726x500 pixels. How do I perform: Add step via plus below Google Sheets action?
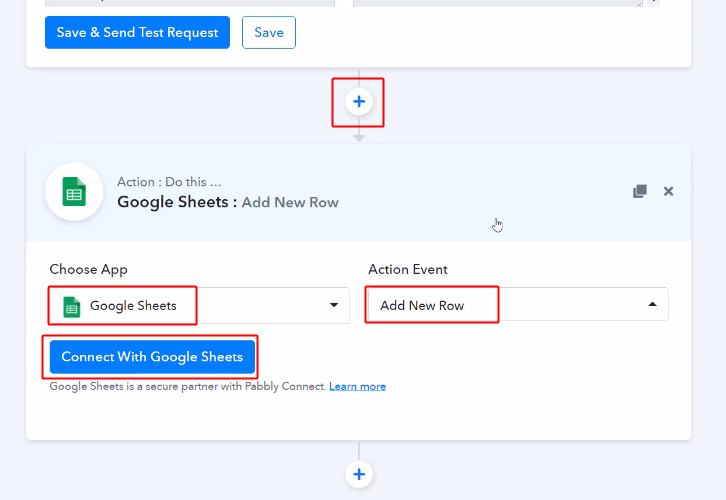(x=359, y=474)
